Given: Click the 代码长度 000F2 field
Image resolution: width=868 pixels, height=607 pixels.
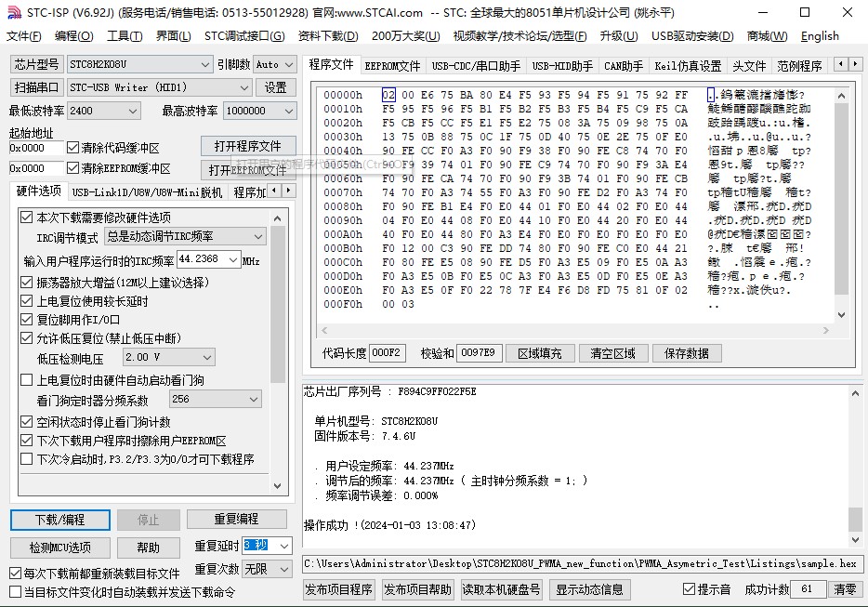Looking at the screenshot, I should pos(387,353).
